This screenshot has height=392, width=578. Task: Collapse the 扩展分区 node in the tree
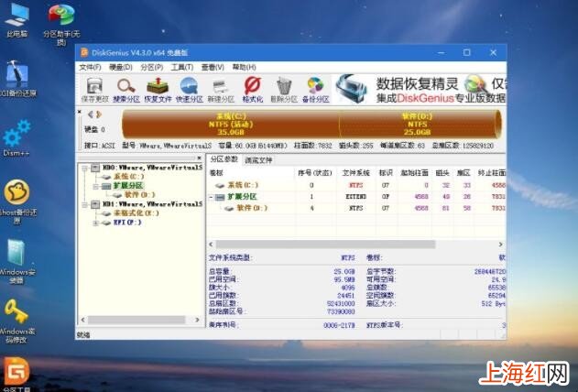coord(95,187)
